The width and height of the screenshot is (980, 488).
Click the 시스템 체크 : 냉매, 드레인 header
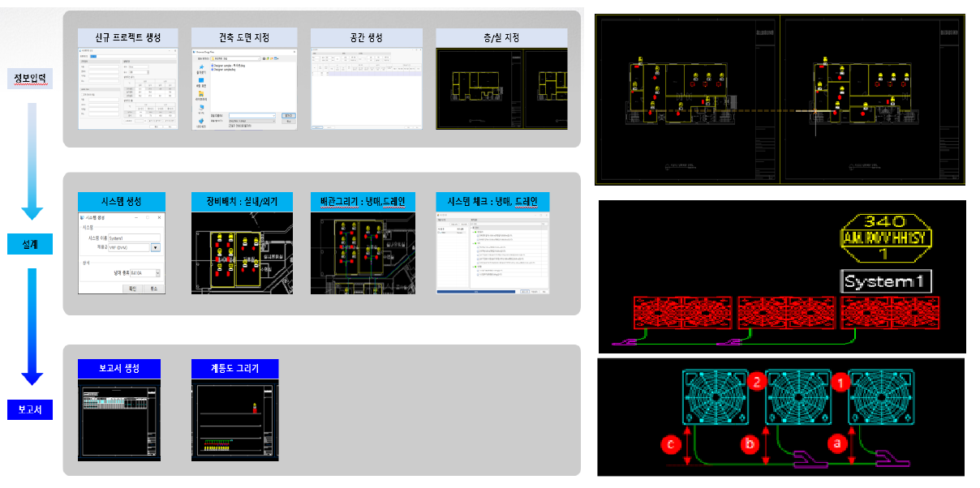click(492, 201)
